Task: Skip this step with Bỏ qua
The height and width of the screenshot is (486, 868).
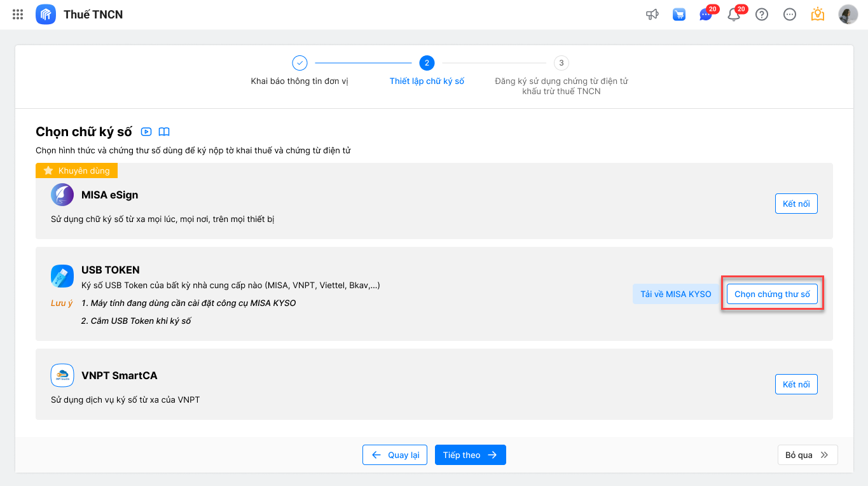Action: [x=807, y=455]
